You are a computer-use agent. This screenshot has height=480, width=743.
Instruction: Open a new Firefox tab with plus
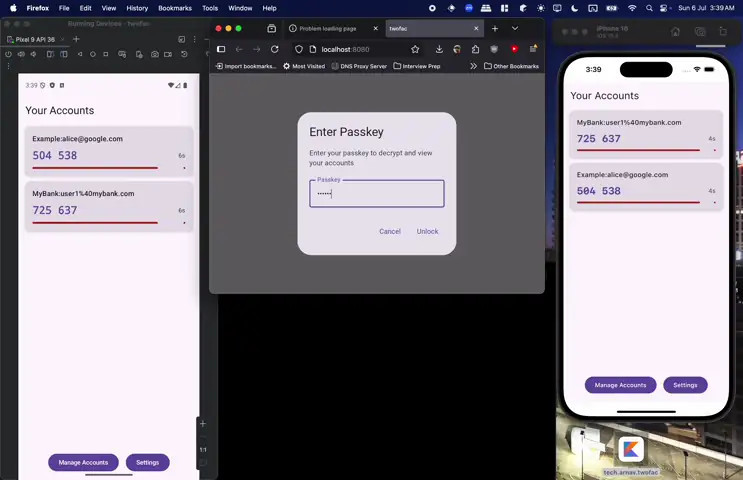[495, 28]
